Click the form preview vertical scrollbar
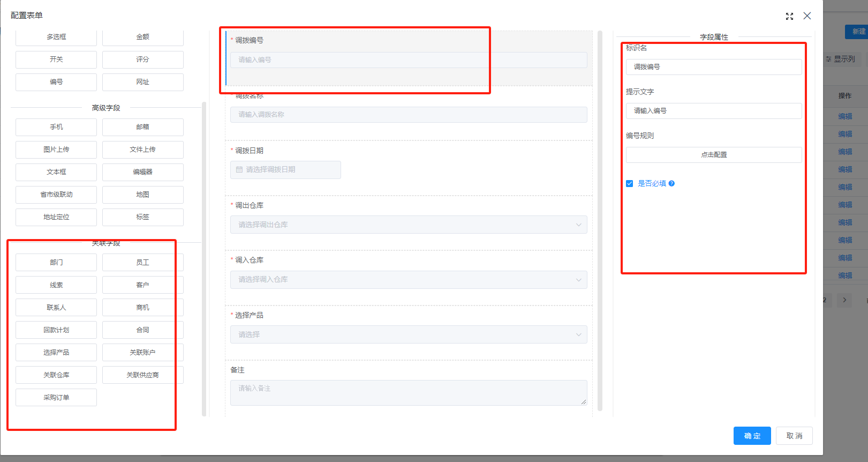Screen dimensions: 868x462 [x=600, y=221]
